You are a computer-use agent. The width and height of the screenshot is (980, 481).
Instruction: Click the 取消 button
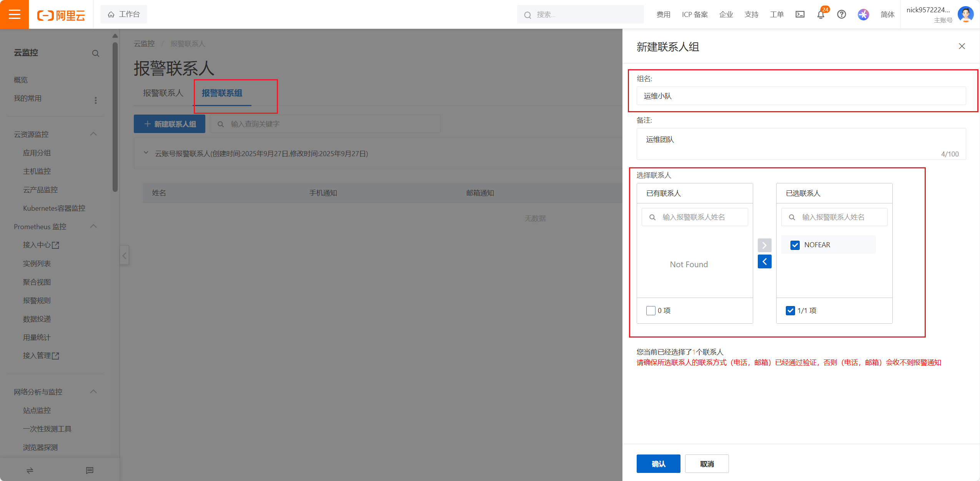pyautogui.click(x=707, y=464)
